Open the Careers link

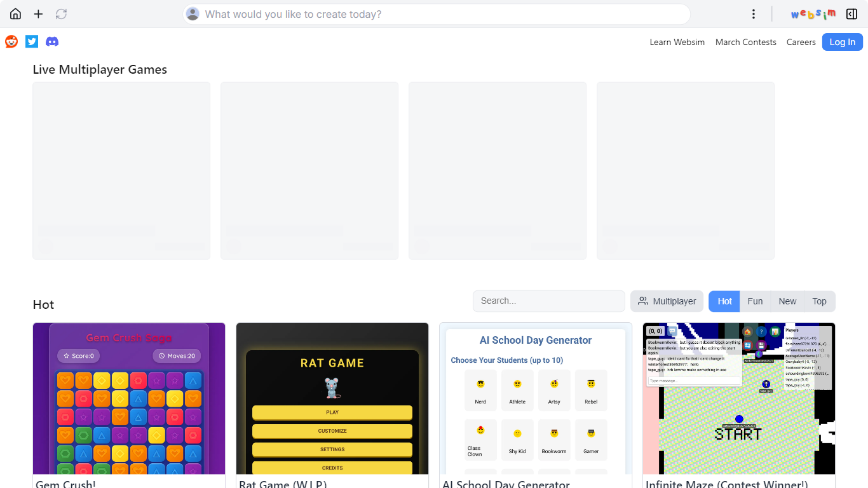801,42
